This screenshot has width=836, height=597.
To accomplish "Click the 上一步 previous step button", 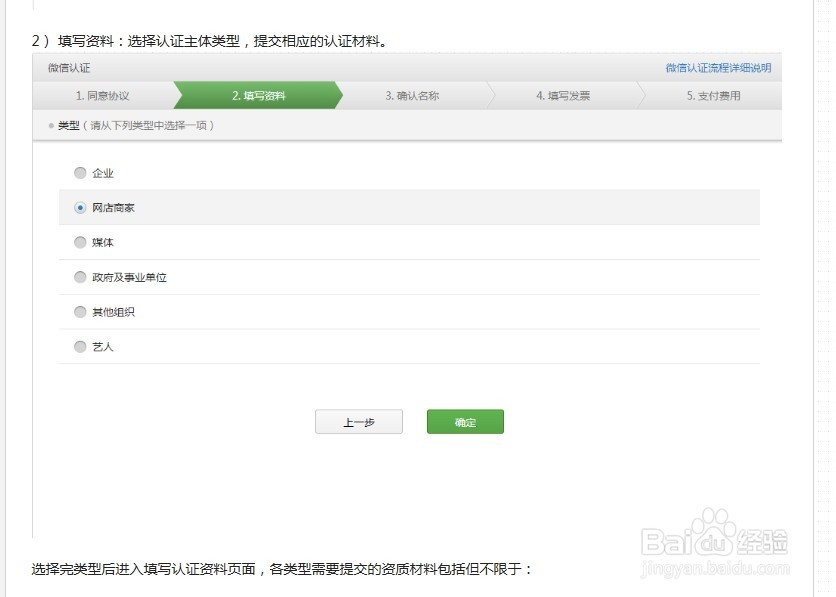I will click(x=359, y=421).
